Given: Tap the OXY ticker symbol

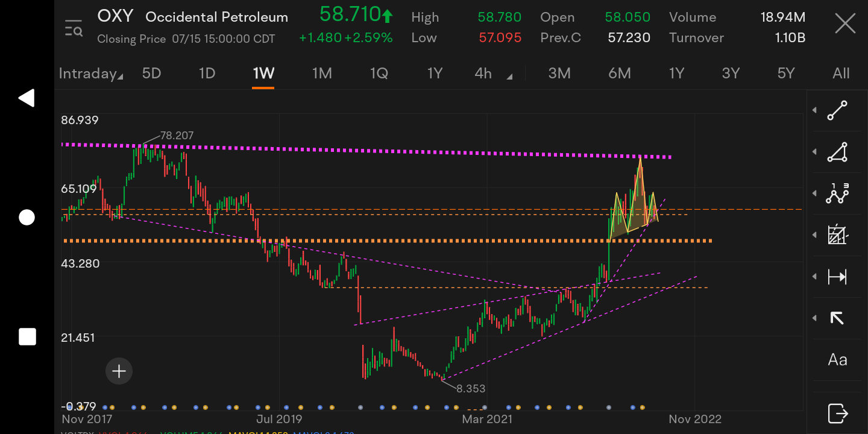Looking at the screenshot, I should tap(116, 16).
